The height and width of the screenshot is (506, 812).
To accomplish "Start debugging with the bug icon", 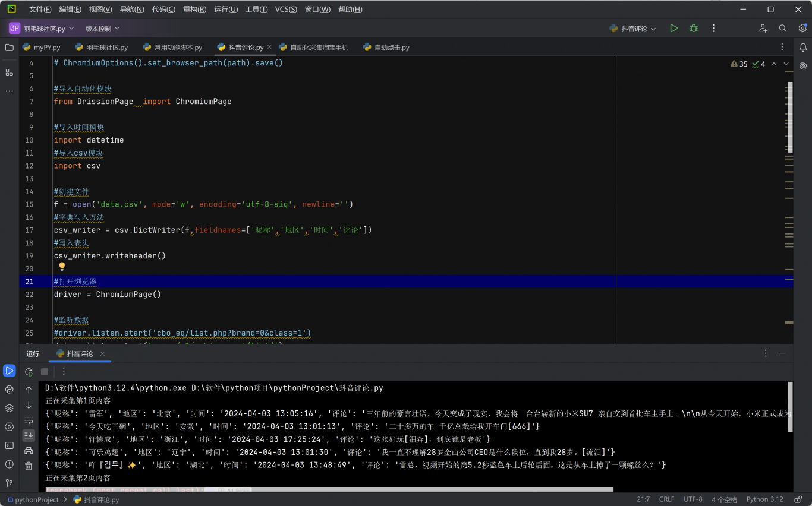I will pyautogui.click(x=694, y=28).
